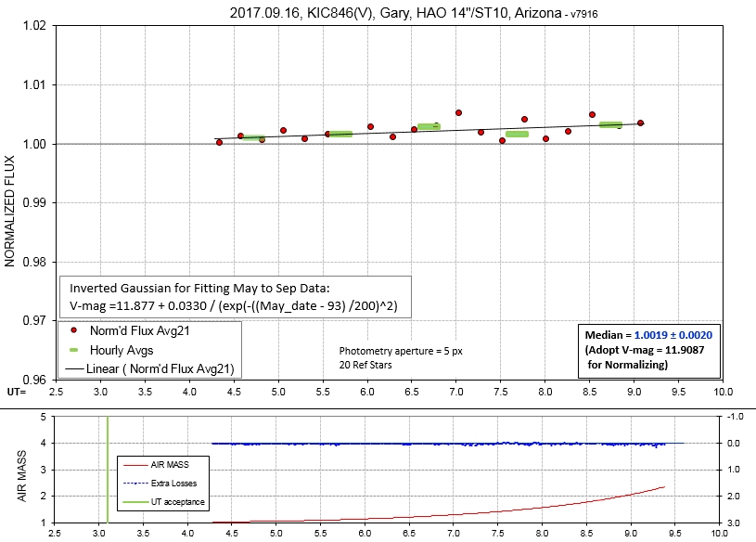756x542 pixels.
Task: Click the red line sample beside AIR MASS legend
Action: 135,465
